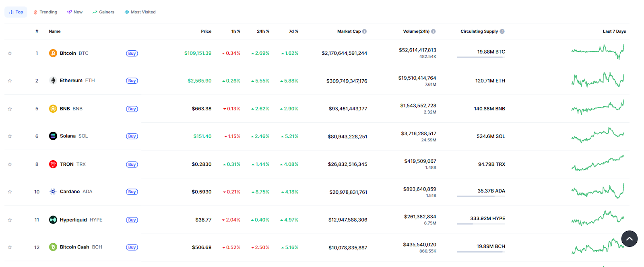
Task: Sort table by the Price column
Action: 206,31
